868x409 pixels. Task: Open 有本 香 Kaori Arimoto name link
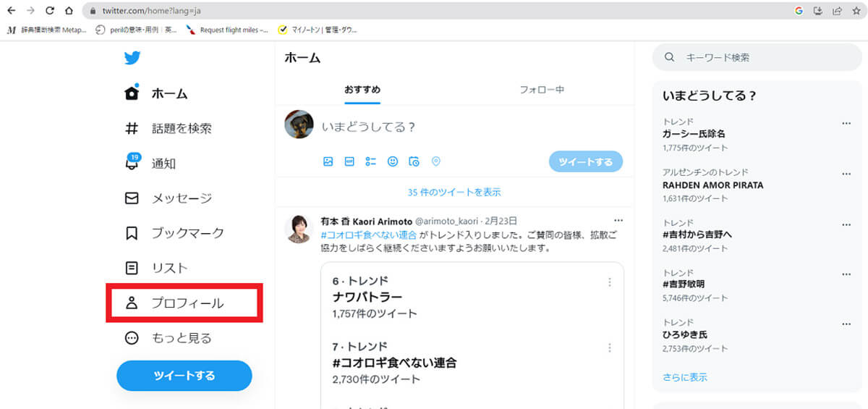click(366, 221)
